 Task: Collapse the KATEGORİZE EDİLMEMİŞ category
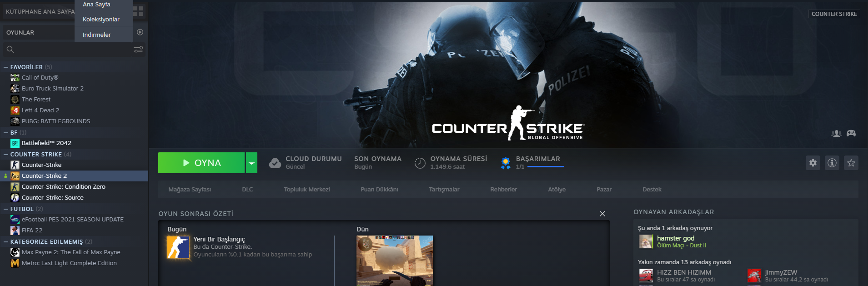6,241
